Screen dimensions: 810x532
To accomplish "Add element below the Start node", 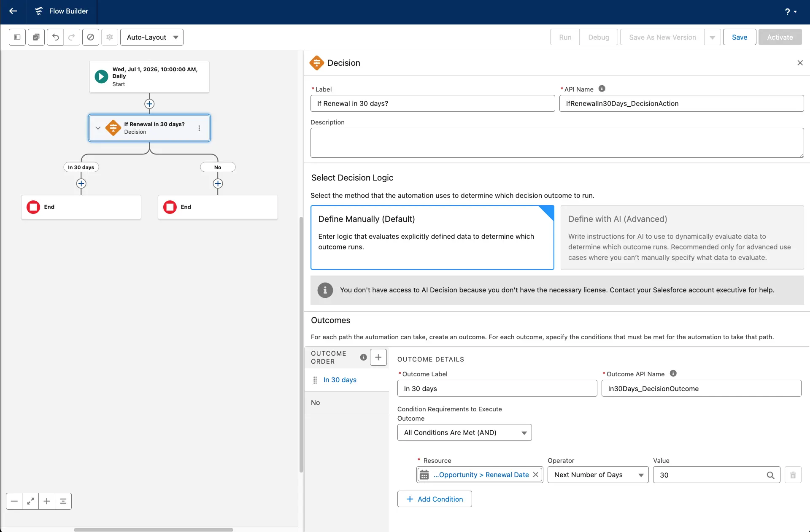I will pos(149,104).
